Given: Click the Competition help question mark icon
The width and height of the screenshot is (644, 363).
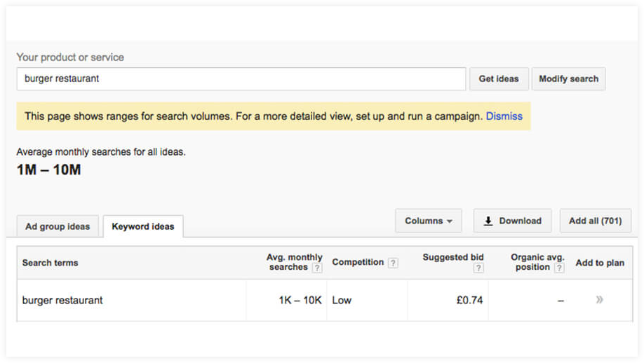Looking at the screenshot, I should [393, 263].
